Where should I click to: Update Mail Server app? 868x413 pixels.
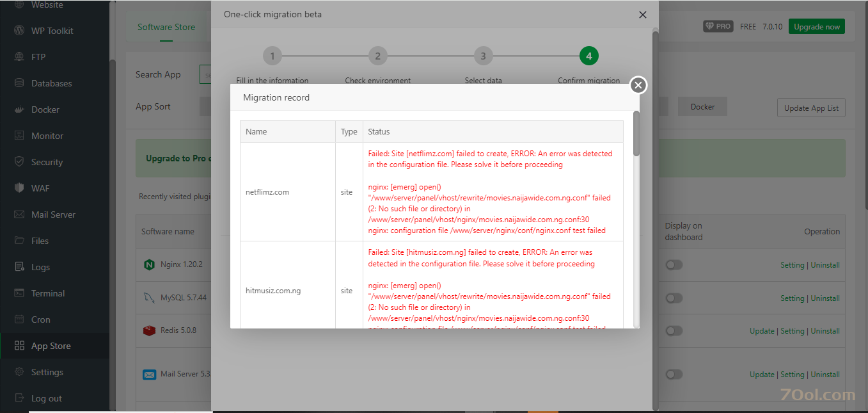coord(762,375)
